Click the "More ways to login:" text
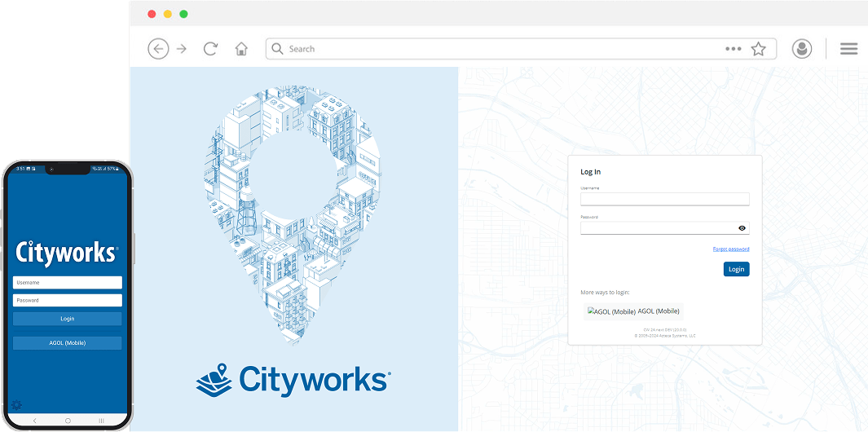The height and width of the screenshot is (432, 868). [605, 293]
